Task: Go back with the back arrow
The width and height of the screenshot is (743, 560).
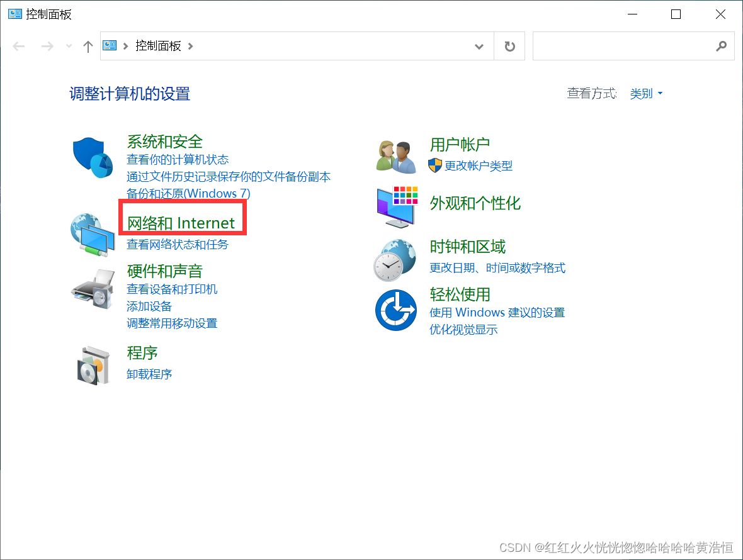Action: [19, 46]
